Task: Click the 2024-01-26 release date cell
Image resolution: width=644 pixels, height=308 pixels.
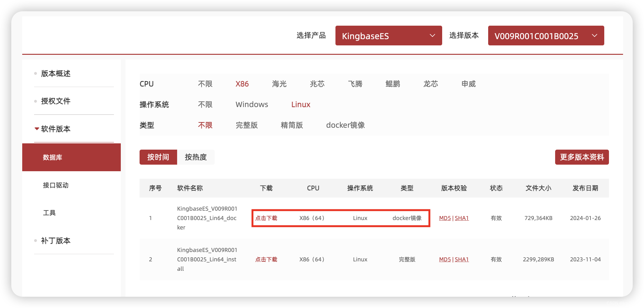Action: tap(585, 218)
